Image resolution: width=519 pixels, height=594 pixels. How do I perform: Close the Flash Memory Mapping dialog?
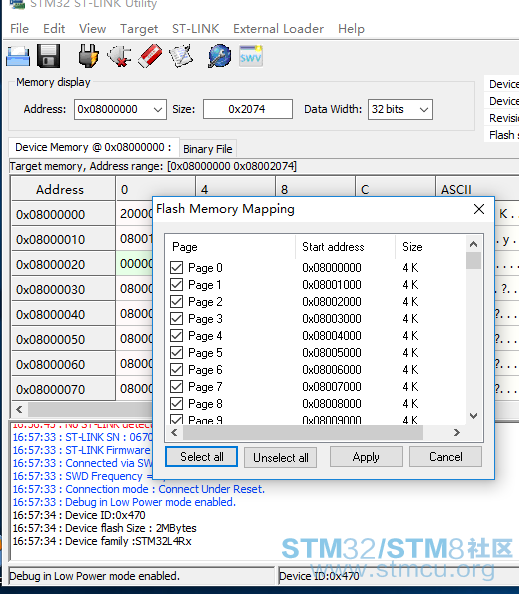tap(479, 209)
